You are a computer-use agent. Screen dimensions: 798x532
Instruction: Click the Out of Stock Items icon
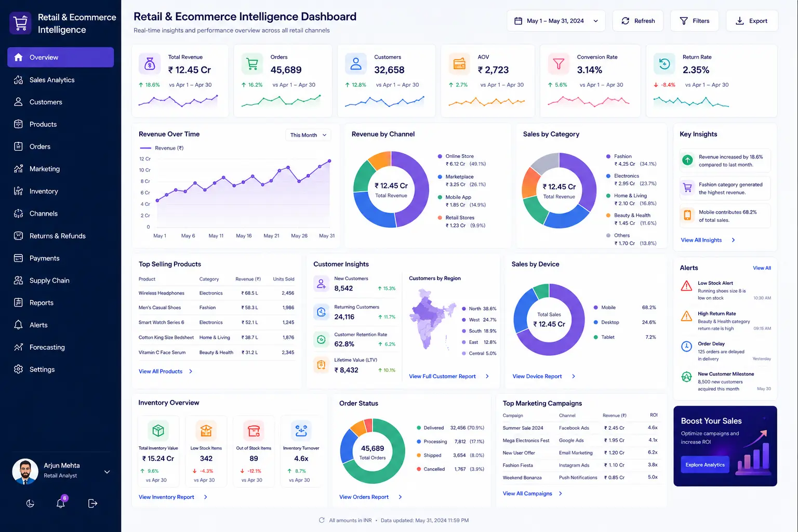(x=254, y=431)
